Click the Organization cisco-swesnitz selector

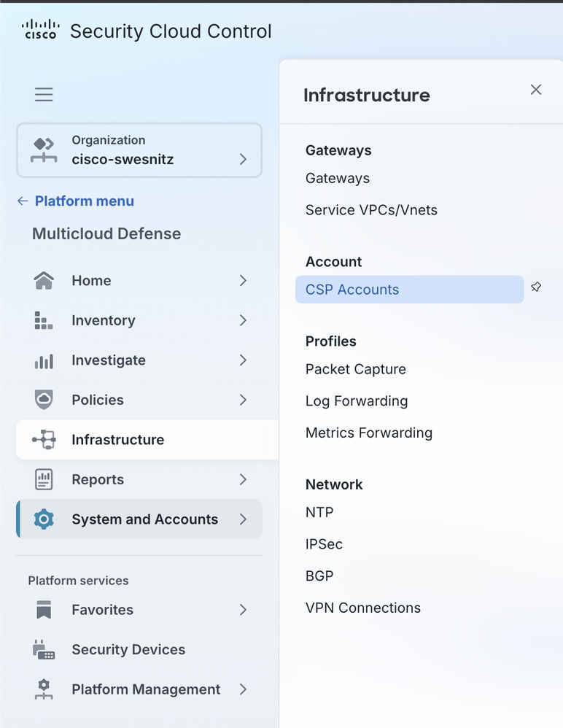point(139,150)
